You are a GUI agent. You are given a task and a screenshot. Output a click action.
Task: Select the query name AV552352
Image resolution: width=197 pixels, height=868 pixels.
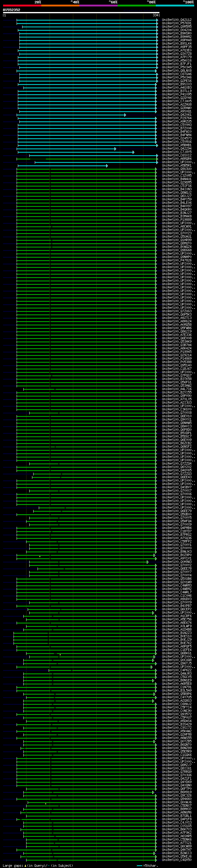point(11,10)
